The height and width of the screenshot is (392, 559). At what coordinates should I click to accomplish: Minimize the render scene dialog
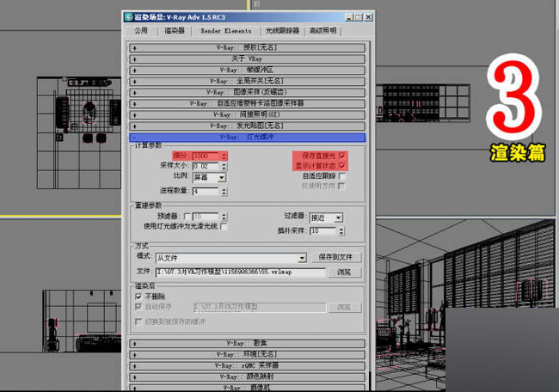point(348,17)
